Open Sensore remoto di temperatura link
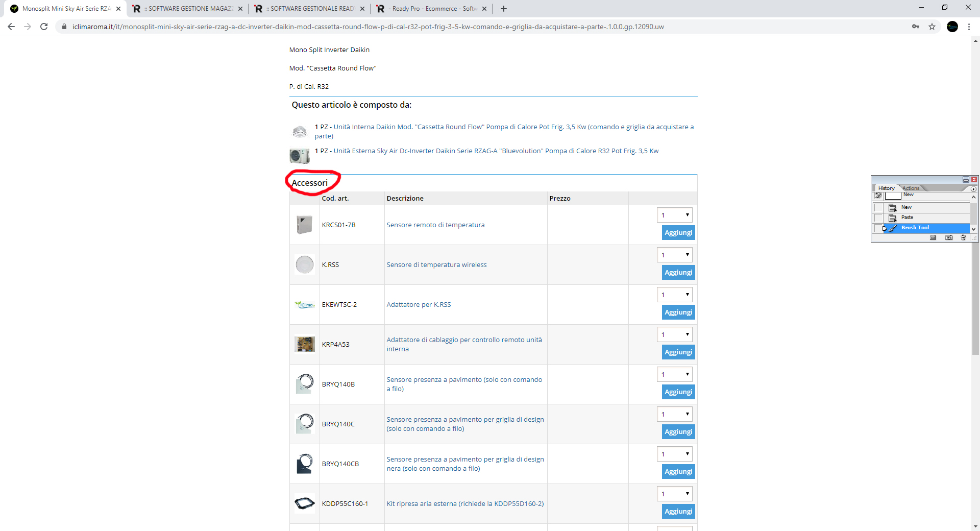Image resolution: width=980 pixels, height=531 pixels. click(435, 225)
